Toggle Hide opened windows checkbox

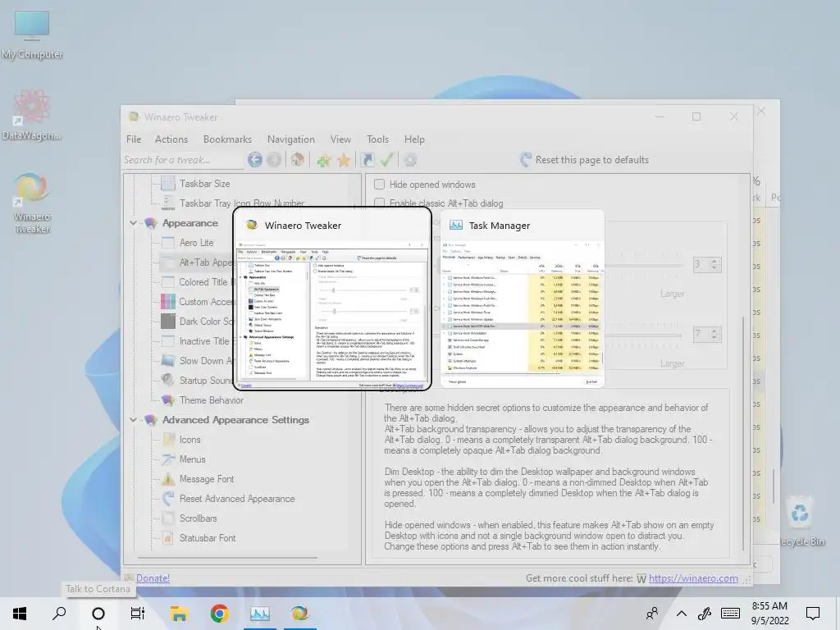[x=379, y=185]
